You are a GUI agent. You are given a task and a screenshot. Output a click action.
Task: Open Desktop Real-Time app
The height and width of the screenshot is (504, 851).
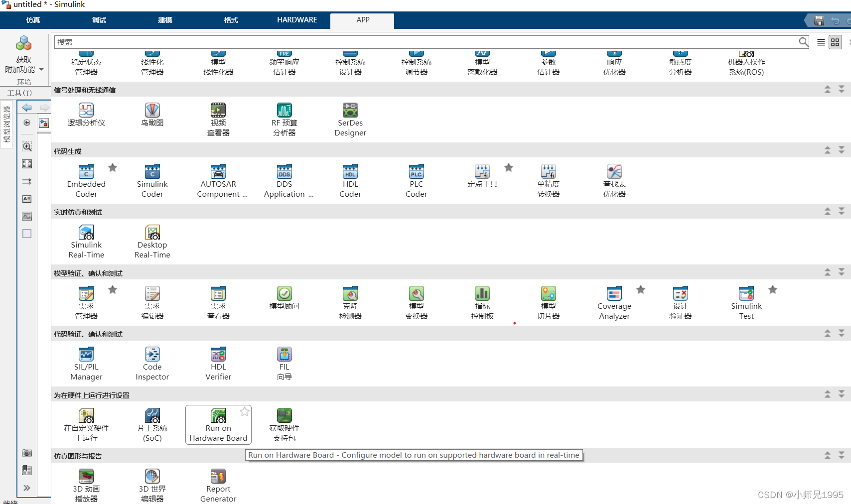(152, 242)
